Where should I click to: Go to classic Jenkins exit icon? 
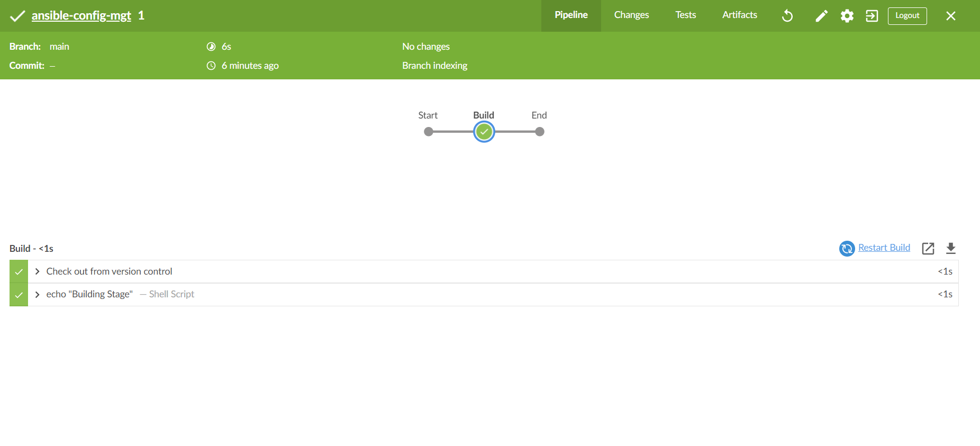[x=872, y=16]
